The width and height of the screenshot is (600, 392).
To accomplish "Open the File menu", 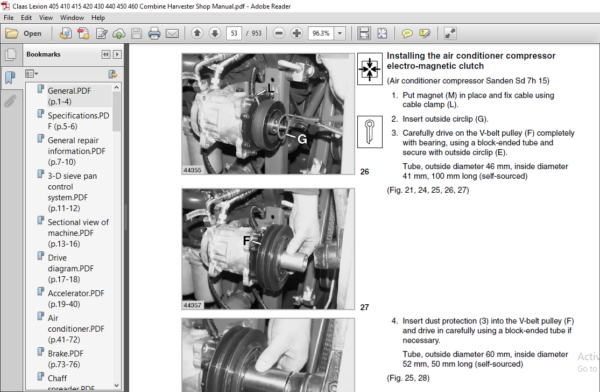I will [x=8, y=18].
